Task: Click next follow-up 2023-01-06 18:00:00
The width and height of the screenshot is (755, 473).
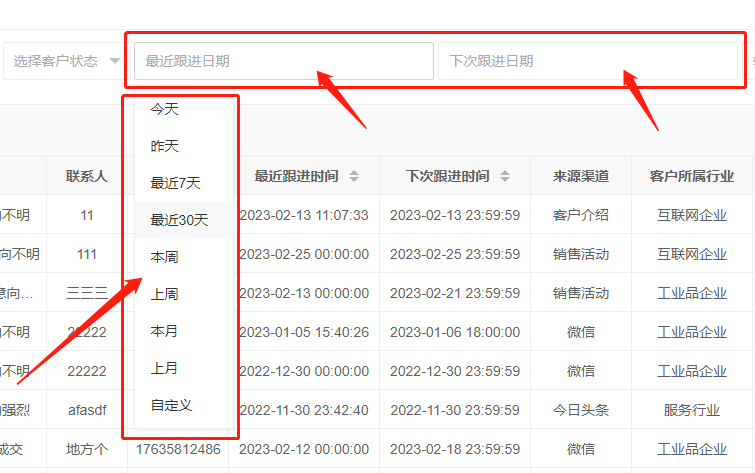Action: point(455,332)
